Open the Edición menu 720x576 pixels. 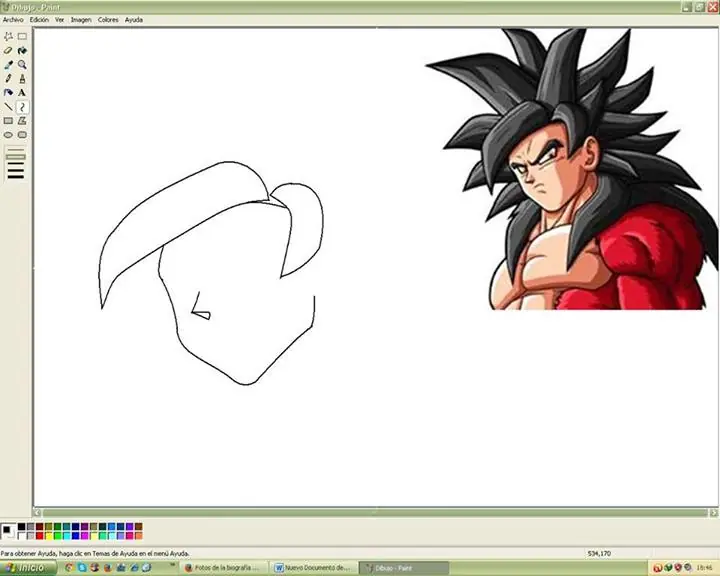(39, 20)
